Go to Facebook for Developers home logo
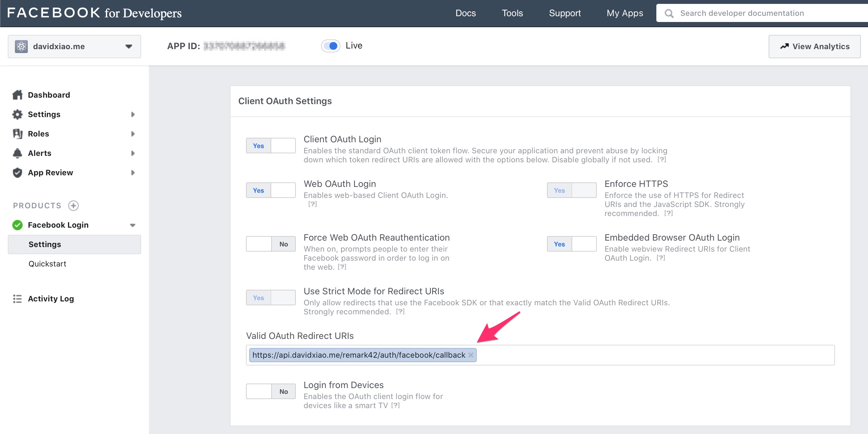 click(95, 13)
